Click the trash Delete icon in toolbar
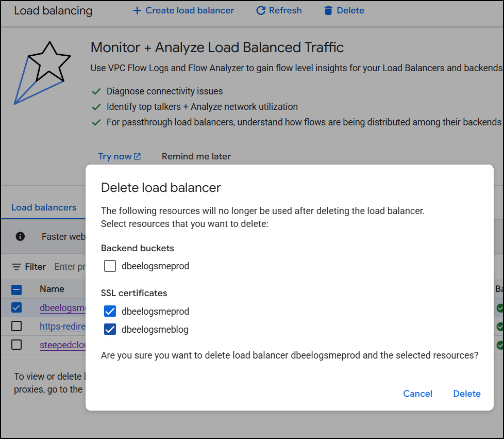Image resolution: width=504 pixels, height=439 pixels. tap(328, 10)
